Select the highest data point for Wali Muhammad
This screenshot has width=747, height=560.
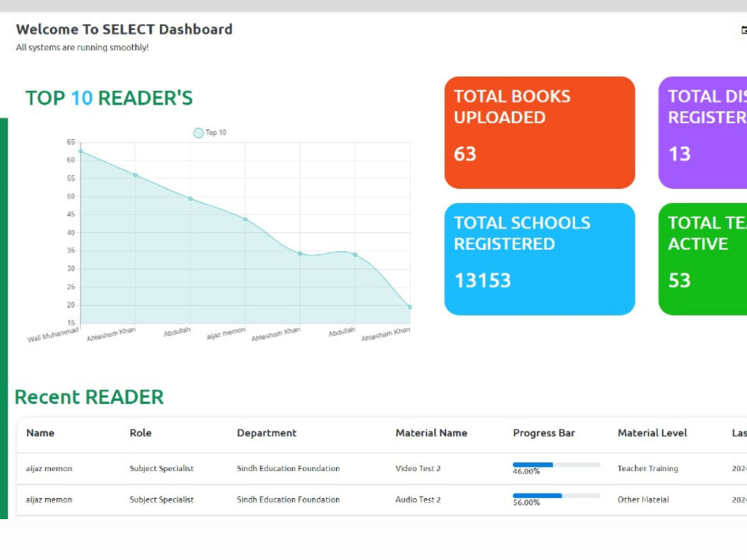[x=82, y=151]
